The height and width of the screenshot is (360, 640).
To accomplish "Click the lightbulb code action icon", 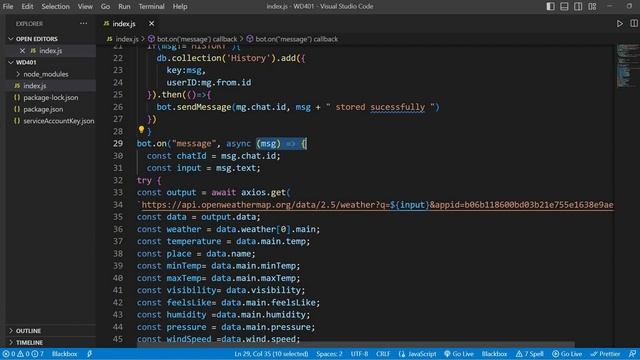I will click(141, 130).
